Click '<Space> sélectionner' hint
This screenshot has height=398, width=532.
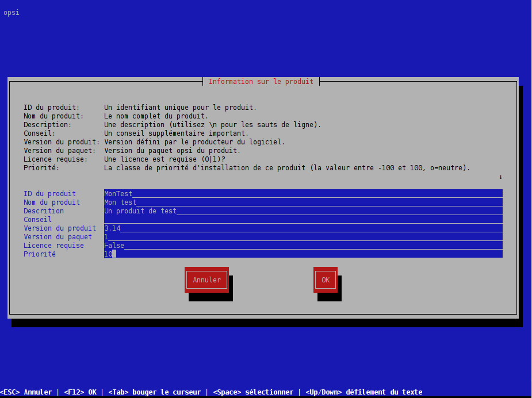coord(253,392)
